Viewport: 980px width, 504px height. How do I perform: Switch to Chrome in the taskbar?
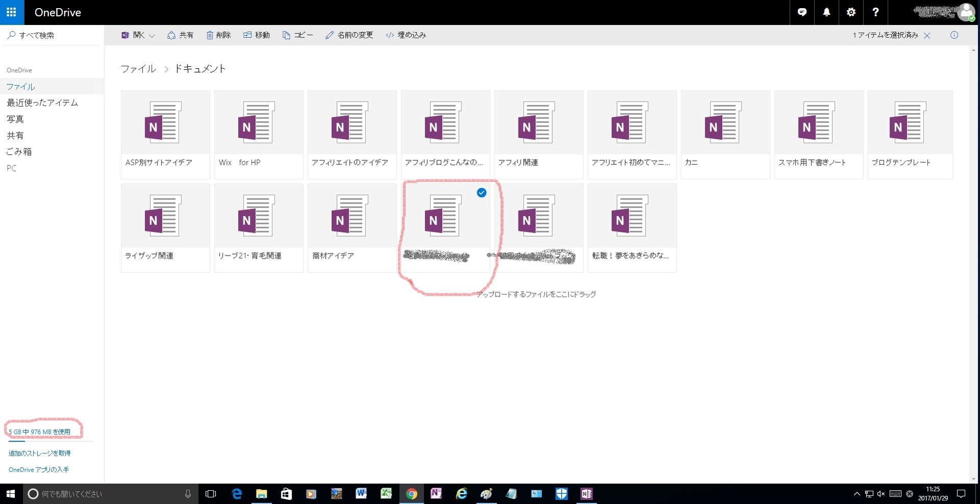click(x=411, y=494)
